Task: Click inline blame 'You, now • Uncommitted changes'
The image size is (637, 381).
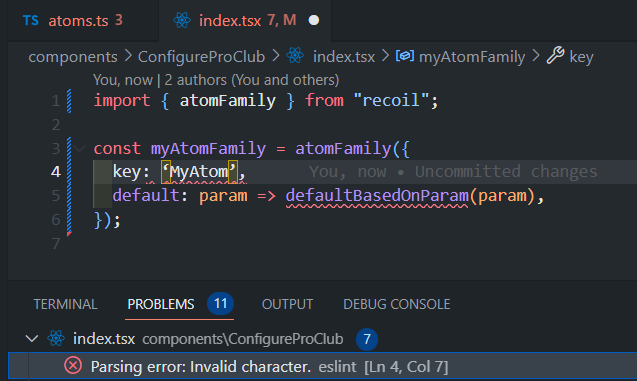Action: pyautogui.click(x=453, y=172)
